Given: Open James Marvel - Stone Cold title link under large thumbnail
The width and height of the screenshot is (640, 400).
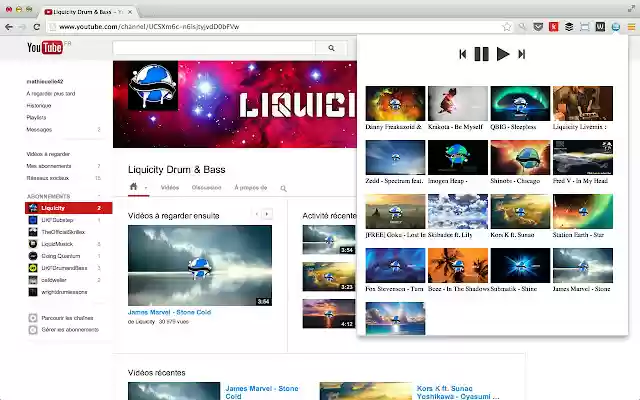Looking at the screenshot, I should (x=169, y=312).
